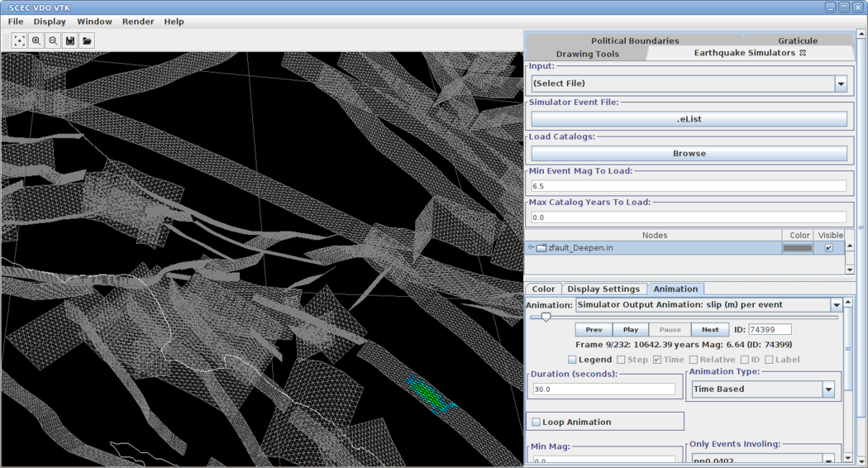Open the Animation output type dropdown
This screenshot has width=868, height=468.
click(836, 305)
